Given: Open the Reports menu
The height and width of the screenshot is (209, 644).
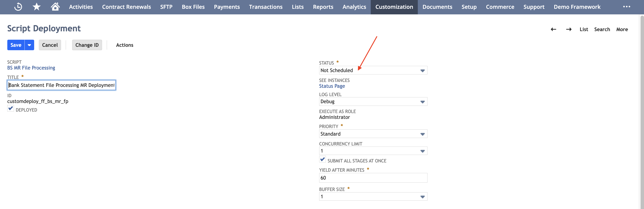Looking at the screenshot, I should click(x=323, y=7).
